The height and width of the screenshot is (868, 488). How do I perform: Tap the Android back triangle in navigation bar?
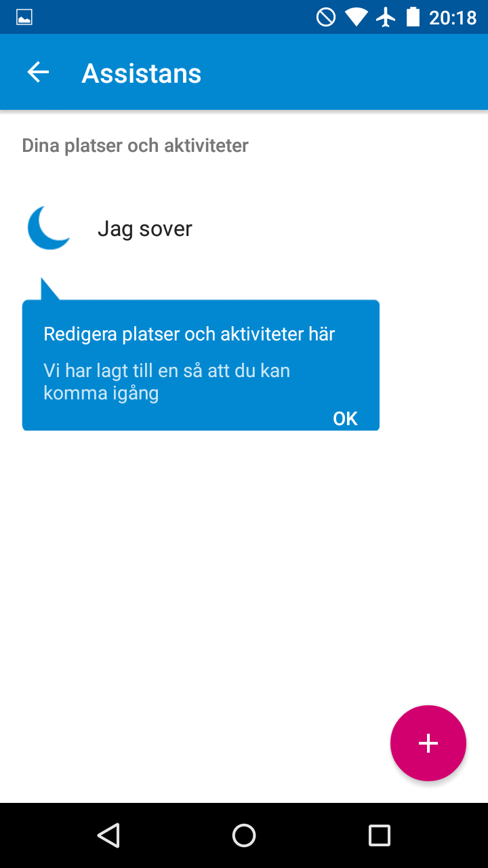(x=108, y=835)
